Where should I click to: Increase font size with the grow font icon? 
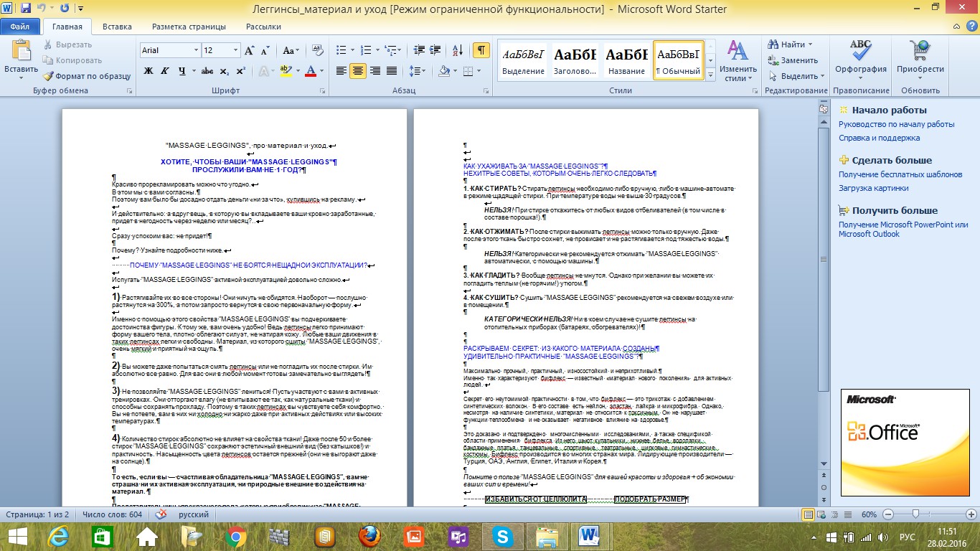point(249,51)
